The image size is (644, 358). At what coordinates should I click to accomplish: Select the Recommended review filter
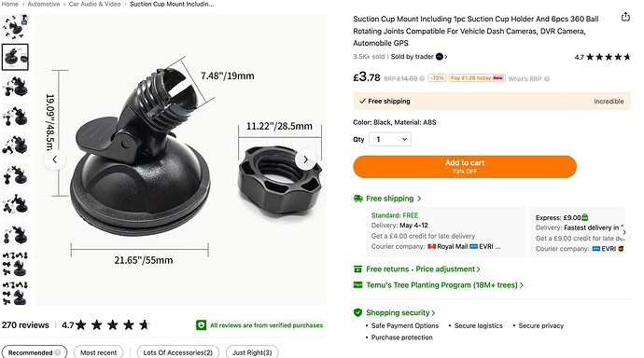tap(35, 352)
